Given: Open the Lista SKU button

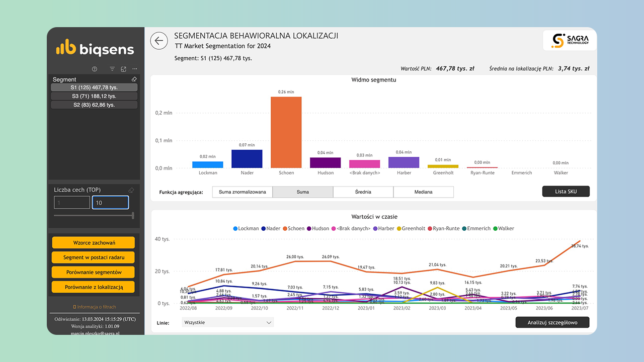Looking at the screenshot, I should (566, 192).
